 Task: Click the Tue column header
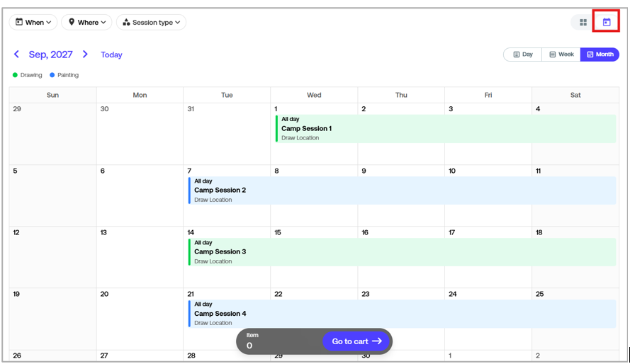coord(227,95)
